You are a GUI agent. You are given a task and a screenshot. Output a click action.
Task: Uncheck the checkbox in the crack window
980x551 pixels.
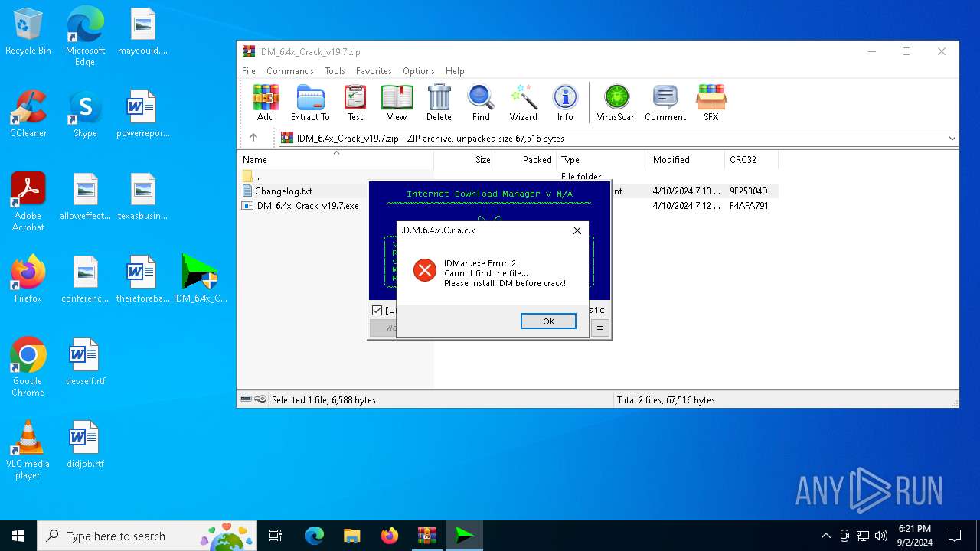[x=377, y=310]
